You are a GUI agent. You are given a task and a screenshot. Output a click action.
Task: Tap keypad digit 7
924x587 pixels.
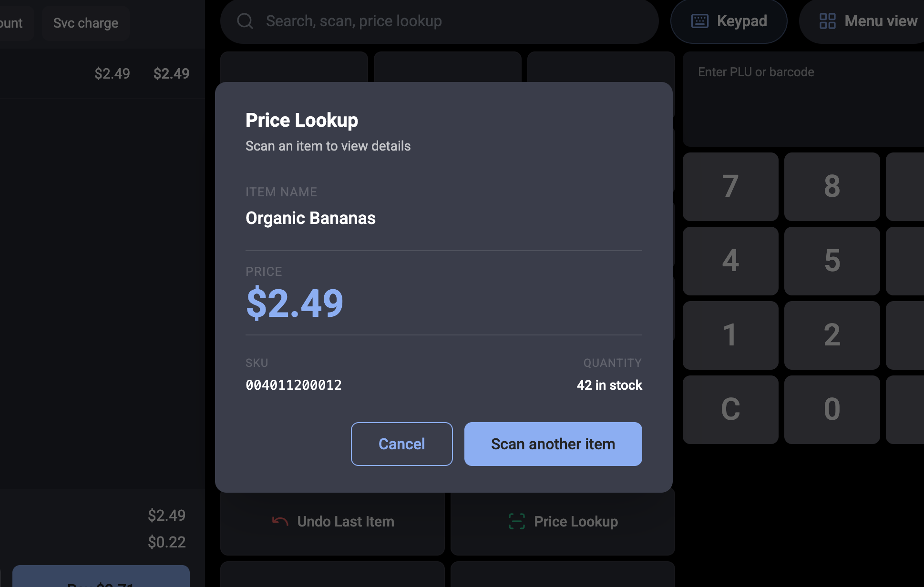[730, 186]
